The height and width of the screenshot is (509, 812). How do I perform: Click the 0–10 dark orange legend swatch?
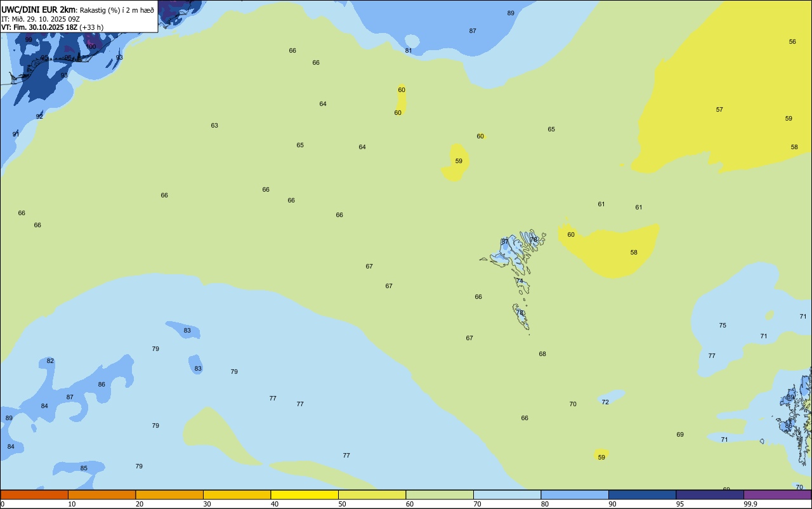pos(34,494)
